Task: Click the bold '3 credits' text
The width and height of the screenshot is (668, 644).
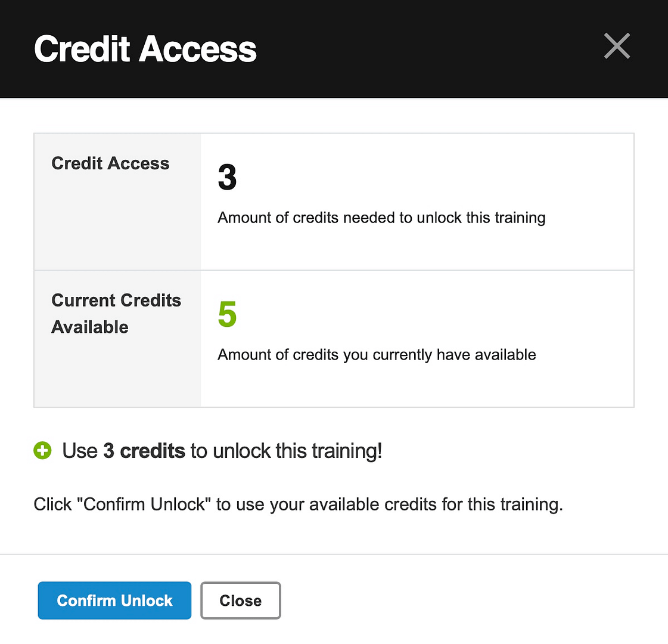Action: coord(144,450)
